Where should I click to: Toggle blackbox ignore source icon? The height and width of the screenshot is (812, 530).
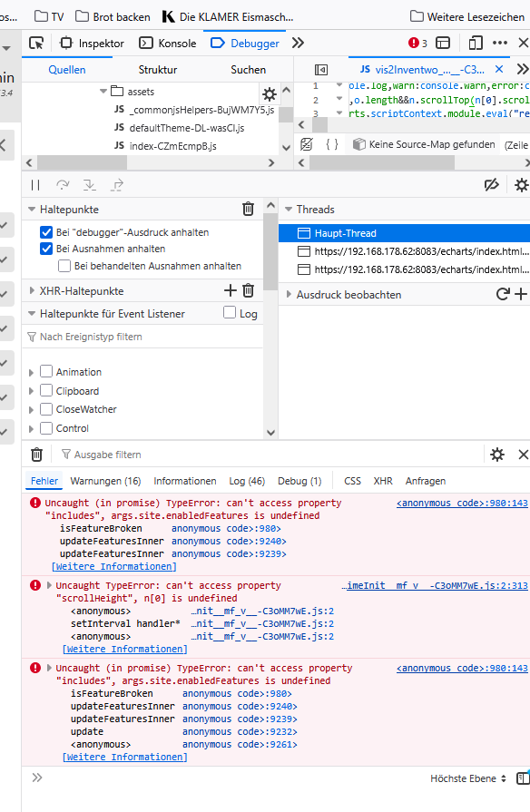coord(307,144)
